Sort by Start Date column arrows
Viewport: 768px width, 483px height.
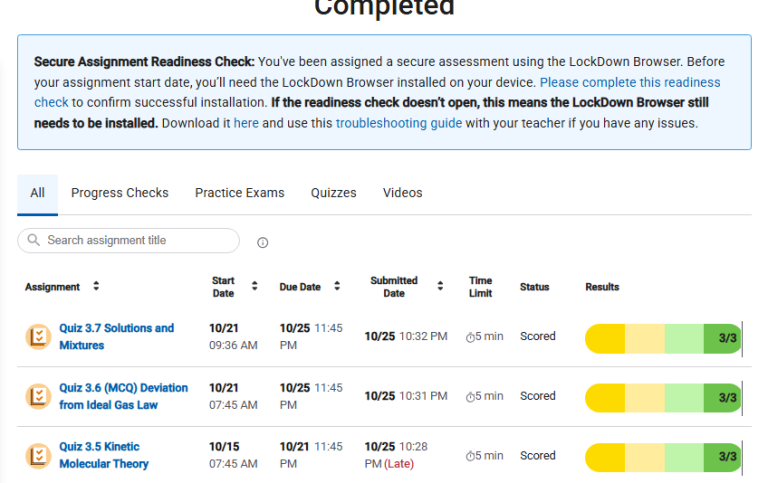point(254,286)
